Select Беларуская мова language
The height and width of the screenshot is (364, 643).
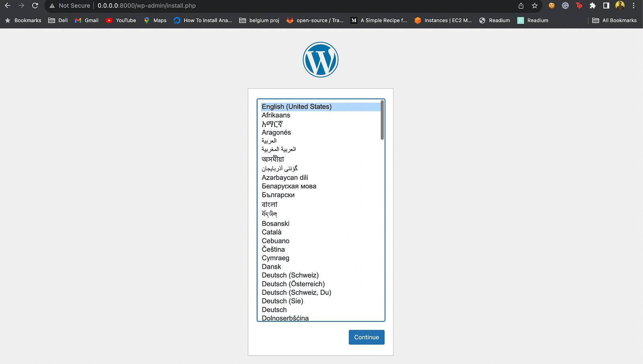(320, 186)
